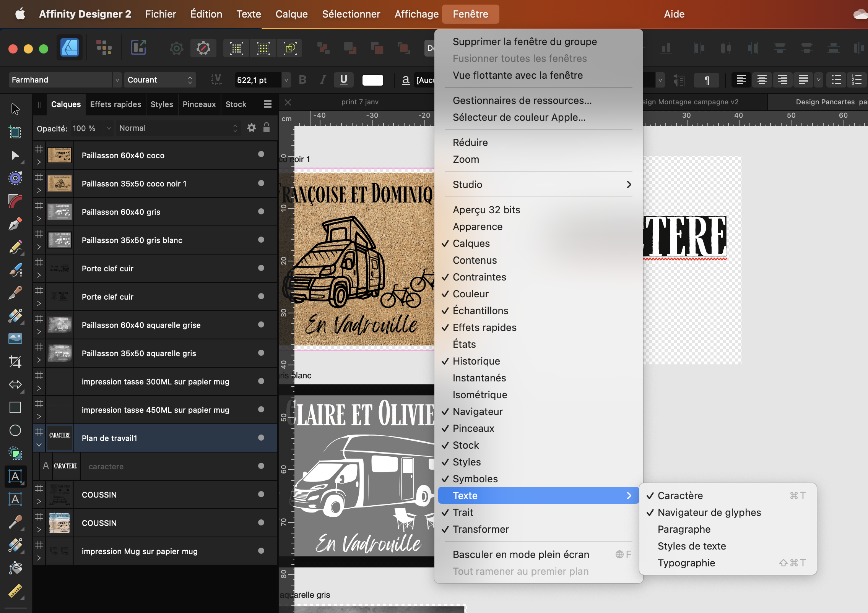Hide the Paillasson 60x40 coco layer

tap(261, 154)
